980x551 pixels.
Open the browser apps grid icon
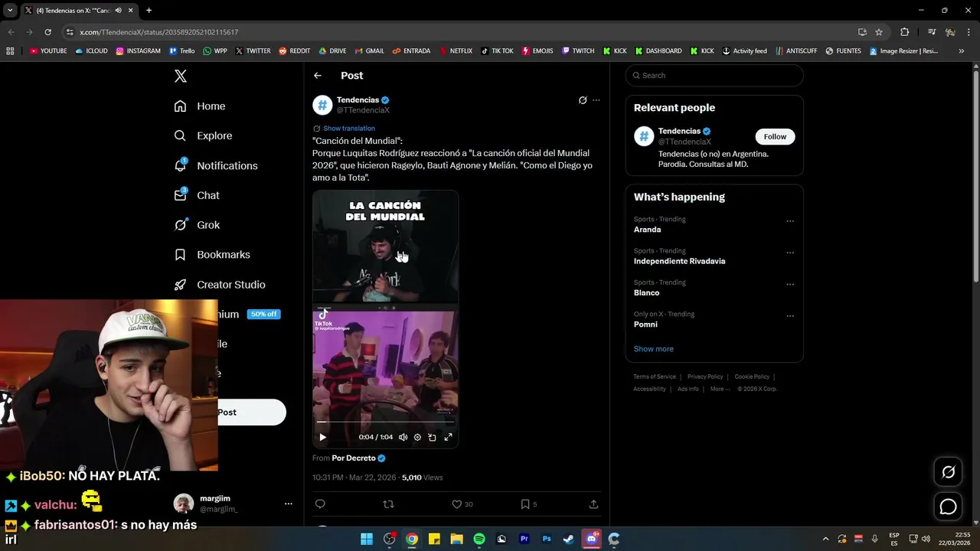coord(10,51)
